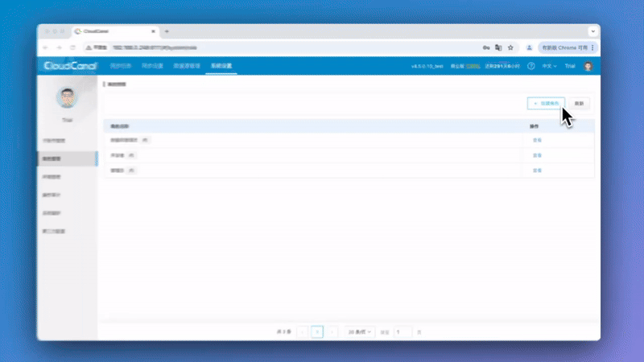Click the version text v4.5.0.10_test
Viewport: 644px width, 362px height.
(427, 66)
